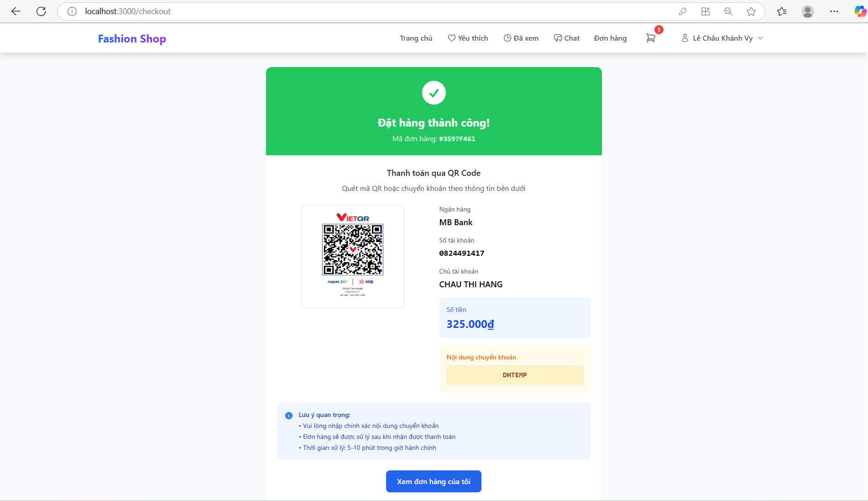Add page to favorites star icon
The image size is (868, 501).
[x=751, y=11]
